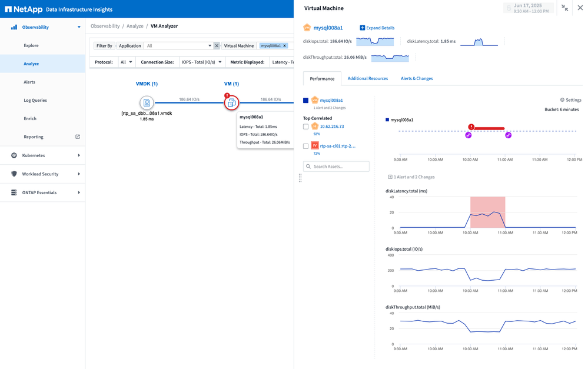The width and height of the screenshot is (588, 369).
Task: Open the Protocol All dropdown
Action: click(x=127, y=62)
